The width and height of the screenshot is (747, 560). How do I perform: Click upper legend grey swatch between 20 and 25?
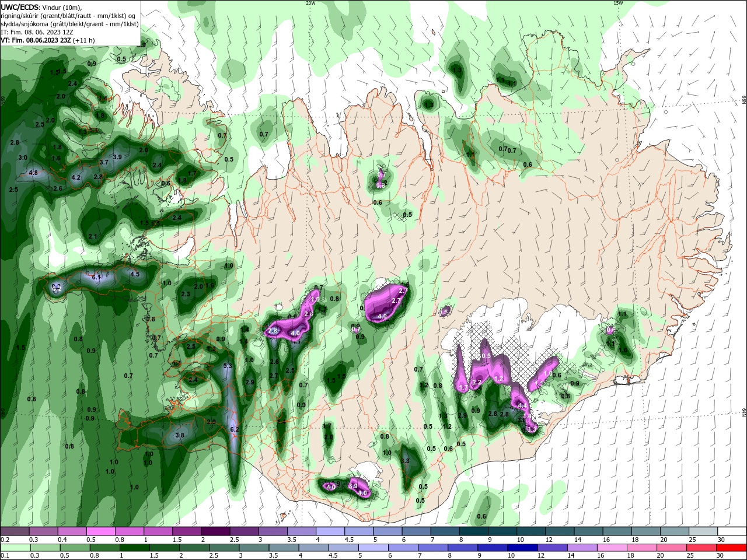click(675, 531)
